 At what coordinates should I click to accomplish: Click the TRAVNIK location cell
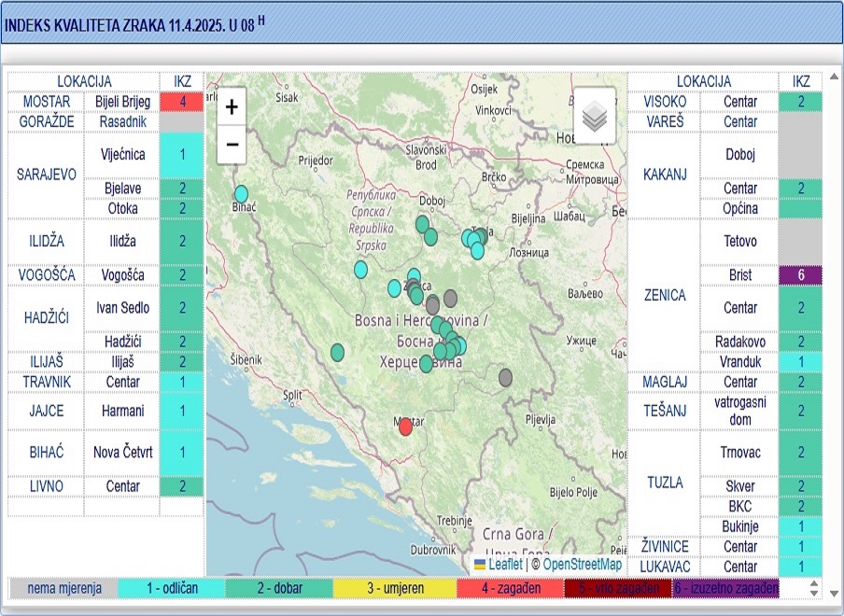(x=47, y=382)
